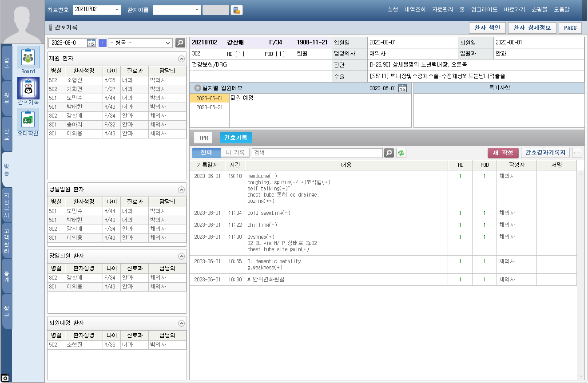Click the 간호기록 nurse icon

tap(28, 88)
